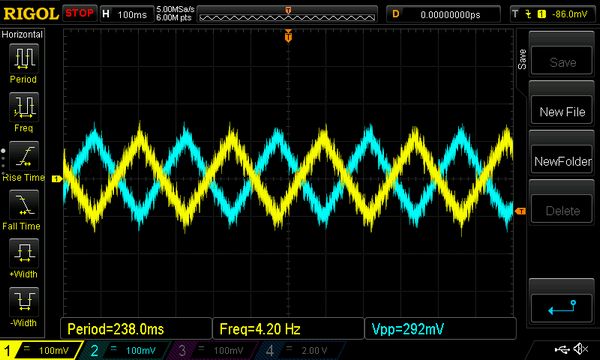
Task: Toggle the muted speaker sound icon
Action: 580,349
